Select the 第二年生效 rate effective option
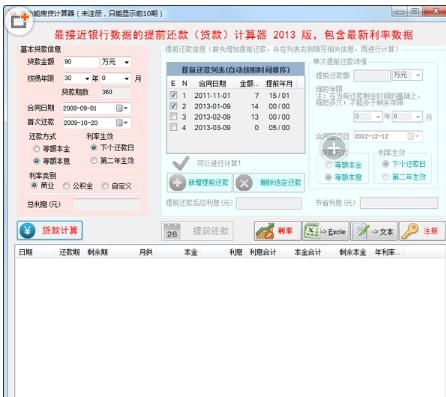 [94, 161]
